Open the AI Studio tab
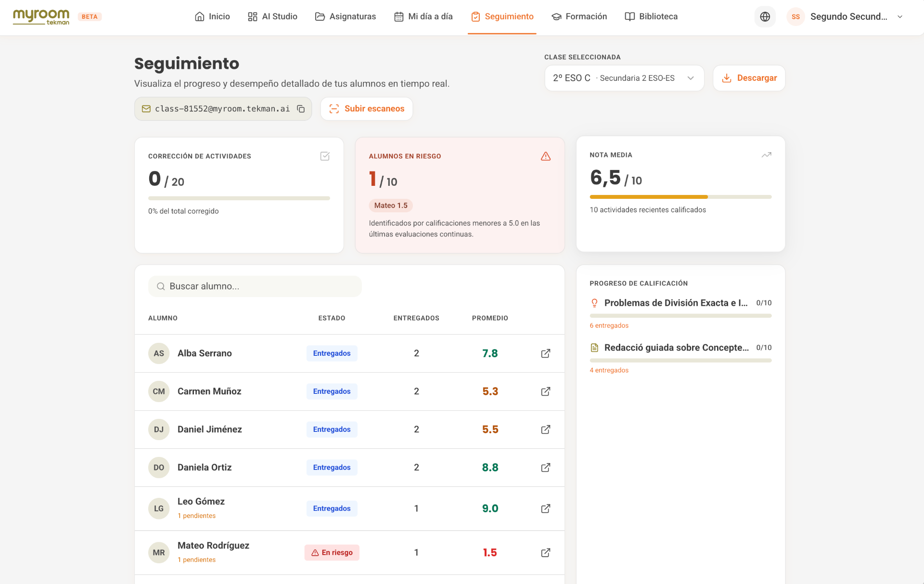This screenshot has height=584, width=924. pos(272,17)
